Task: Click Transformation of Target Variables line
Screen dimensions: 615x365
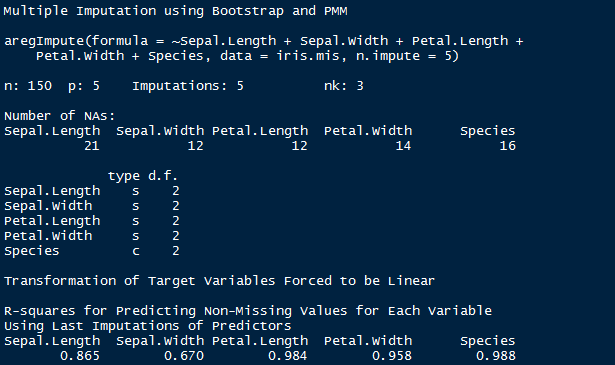Action: [x=220, y=281]
